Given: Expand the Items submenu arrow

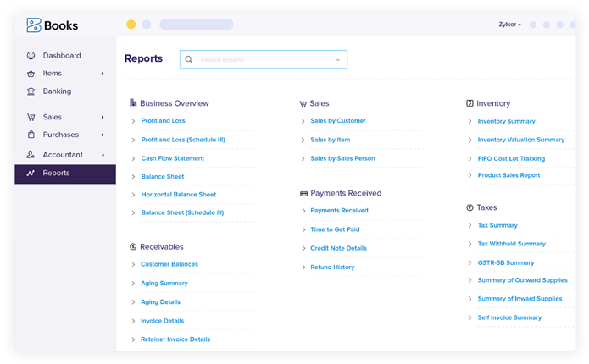Looking at the screenshot, I should [103, 74].
